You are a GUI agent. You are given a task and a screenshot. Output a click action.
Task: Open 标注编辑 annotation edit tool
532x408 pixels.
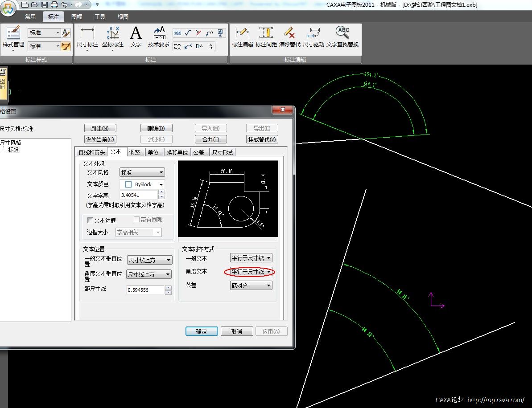[242, 37]
